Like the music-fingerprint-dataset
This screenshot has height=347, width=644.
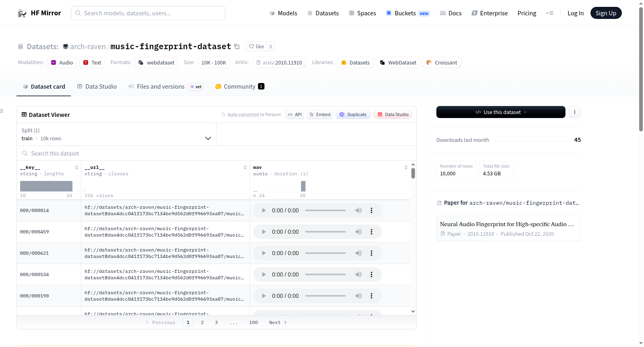[x=256, y=46]
